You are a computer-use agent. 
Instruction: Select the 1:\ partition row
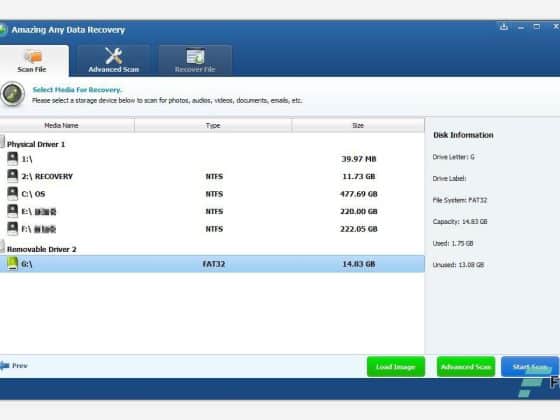212,159
